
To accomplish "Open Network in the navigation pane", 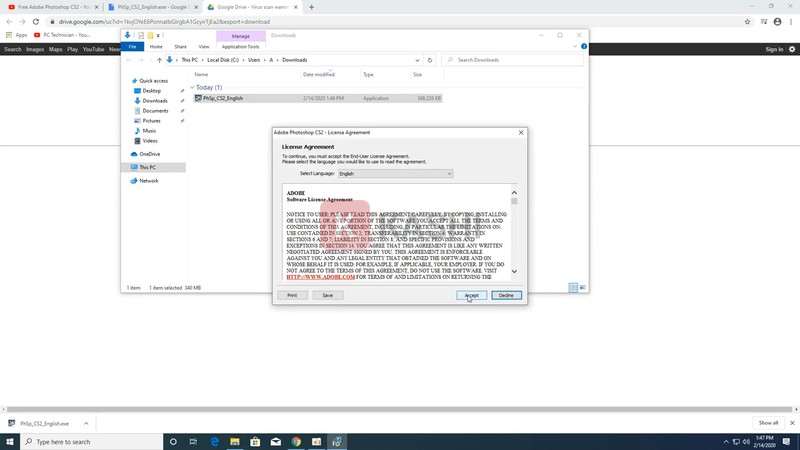I will click(x=148, y=181).
